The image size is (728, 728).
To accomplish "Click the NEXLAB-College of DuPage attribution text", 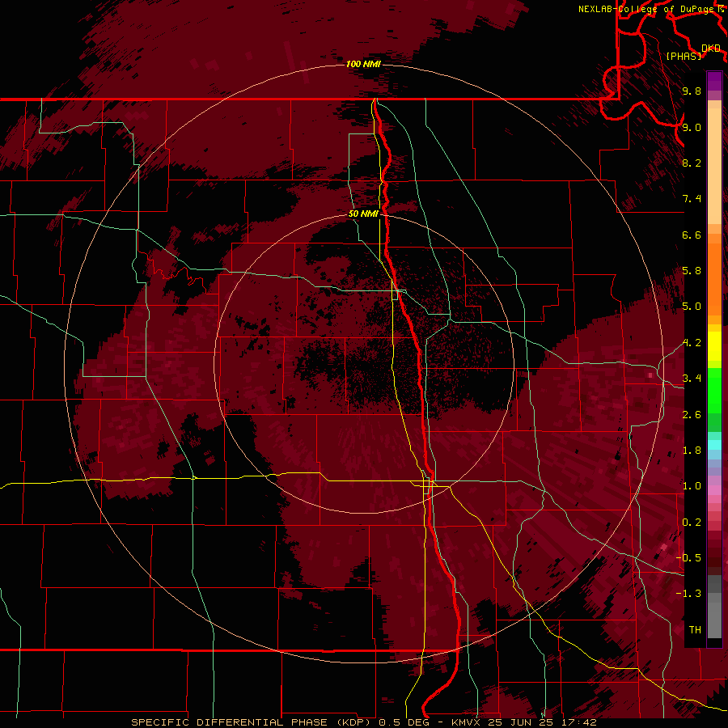I will click(x=646, y=9).
